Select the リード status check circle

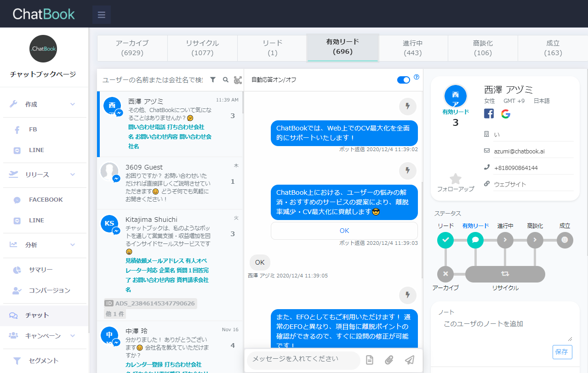(445, 240)
